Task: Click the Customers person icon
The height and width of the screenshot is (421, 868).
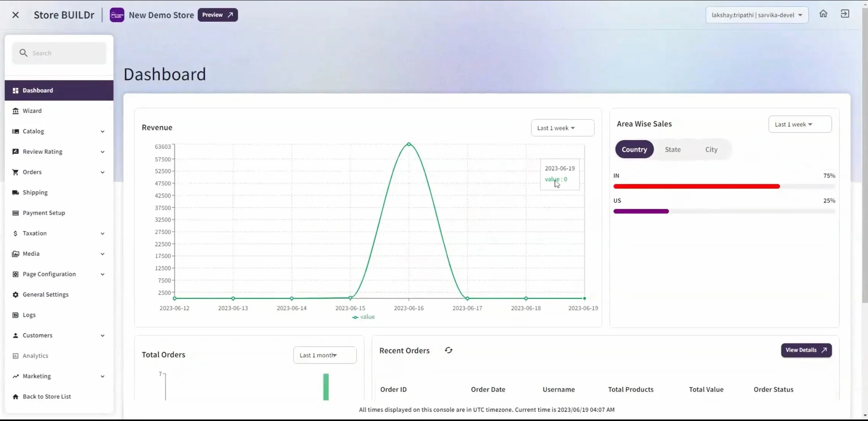Action: click(x=15, y=336)
